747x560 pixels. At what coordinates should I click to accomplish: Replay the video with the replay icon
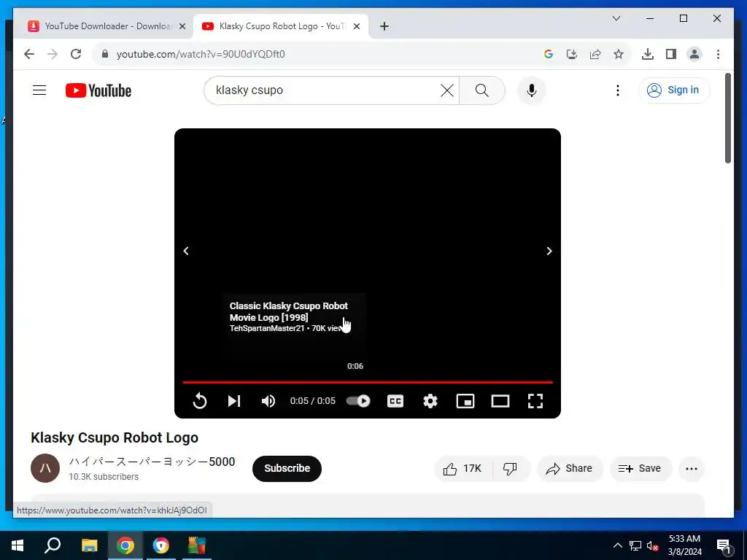coord(200,401)
